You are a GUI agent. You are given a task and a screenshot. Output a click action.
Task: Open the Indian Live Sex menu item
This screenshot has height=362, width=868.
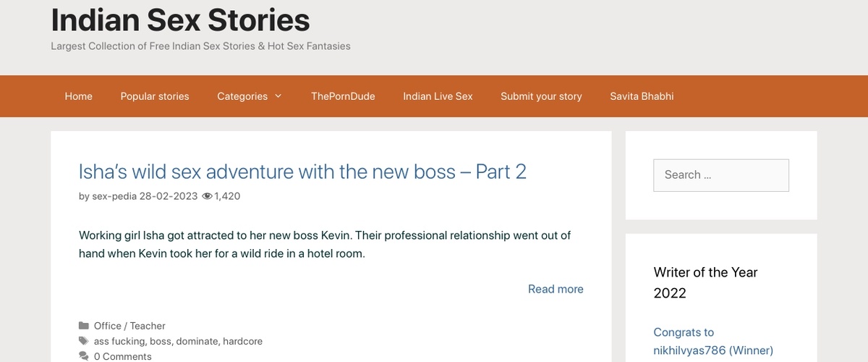(x=438, y=96)
